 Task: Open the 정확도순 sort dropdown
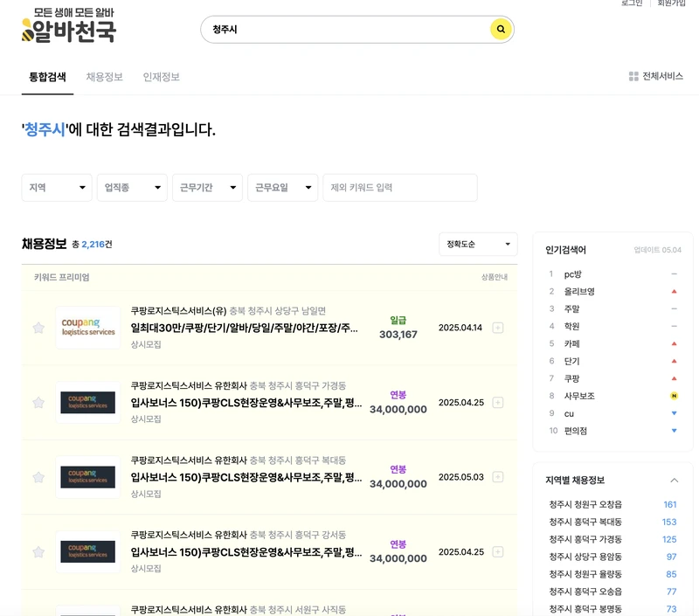[x=476, y=245]
